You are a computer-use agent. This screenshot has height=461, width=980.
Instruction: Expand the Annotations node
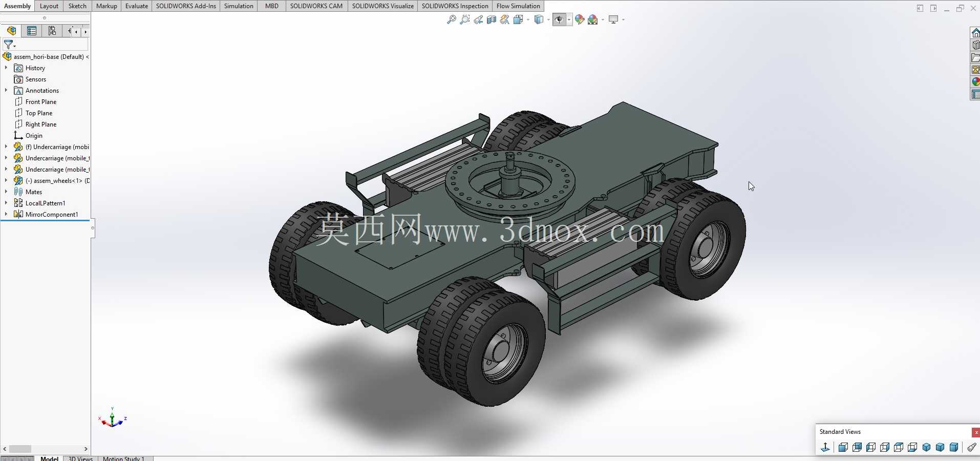coord(6,90)
